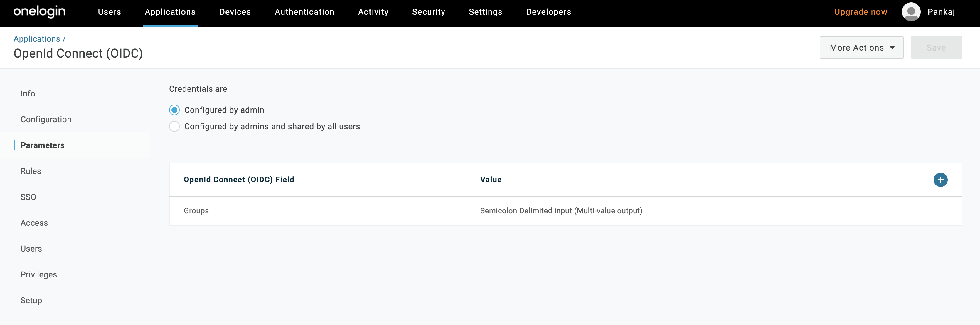Open the Groups parameter row
Screen dimensions: 980x325
click(565, 211)
